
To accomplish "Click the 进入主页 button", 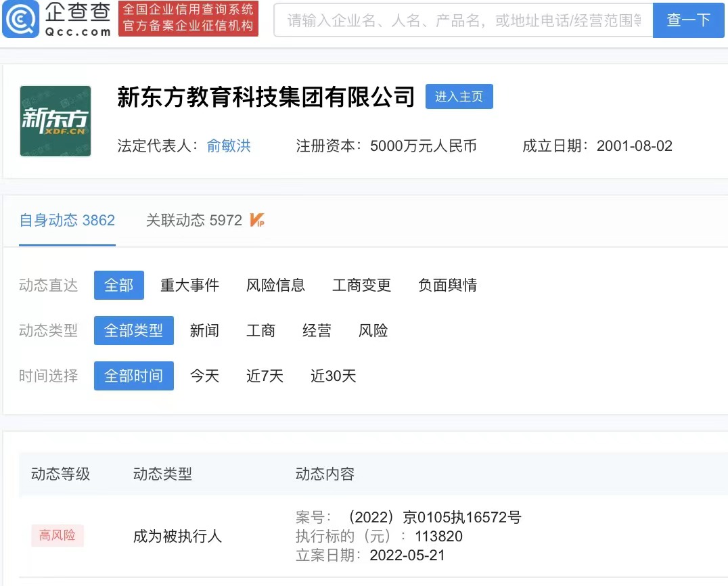I will [459, 97].
